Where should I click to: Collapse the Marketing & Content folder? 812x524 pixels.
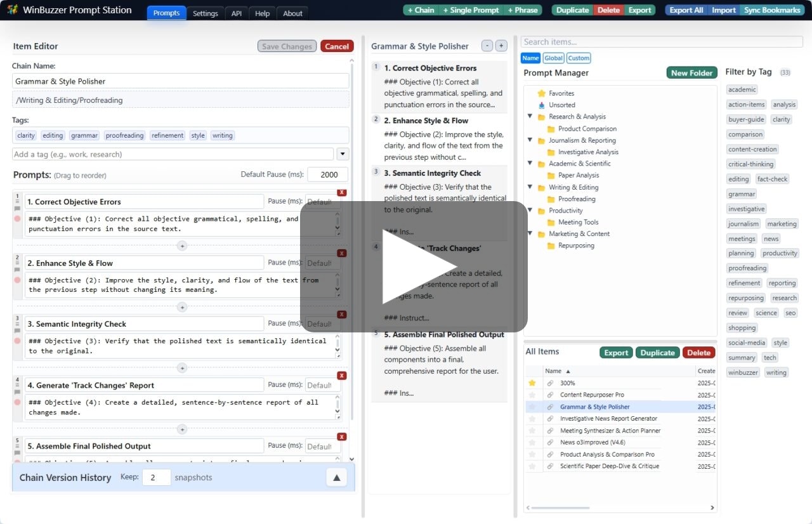tap(530, 233)
